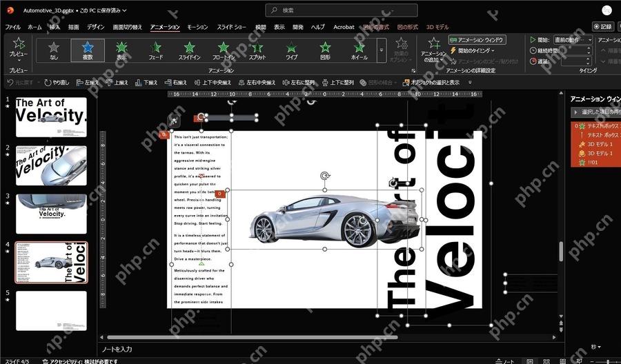Open animation group dialog launcher
Image resolution: width=621 pixels, height=364 pixels.
(x=413, y=71)
